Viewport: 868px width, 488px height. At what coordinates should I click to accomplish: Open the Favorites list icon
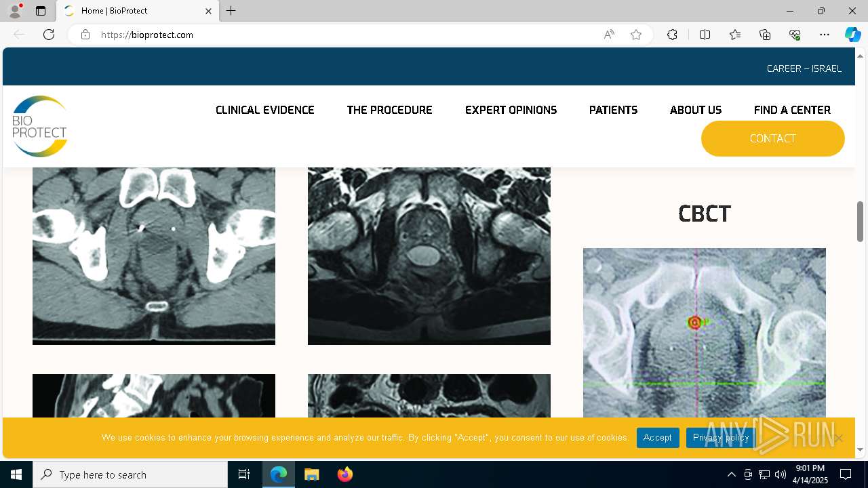coord(735,35)
